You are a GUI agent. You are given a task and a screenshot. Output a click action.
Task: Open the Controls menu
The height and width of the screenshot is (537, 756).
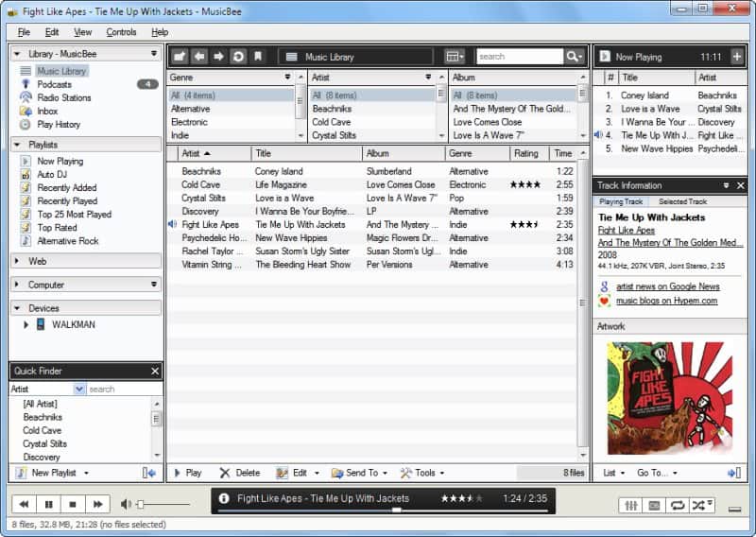click(x=121, y=32)
